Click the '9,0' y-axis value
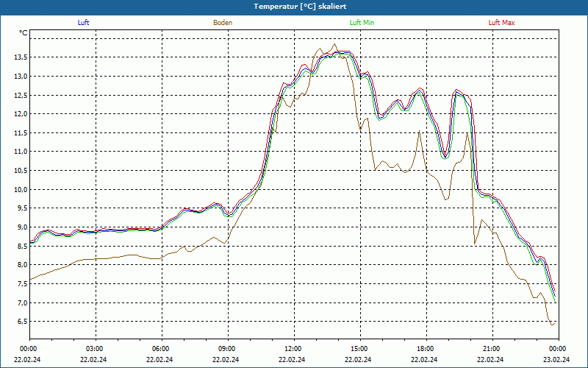This screenshot has width=588, height=368. click(x=23, y=227)
